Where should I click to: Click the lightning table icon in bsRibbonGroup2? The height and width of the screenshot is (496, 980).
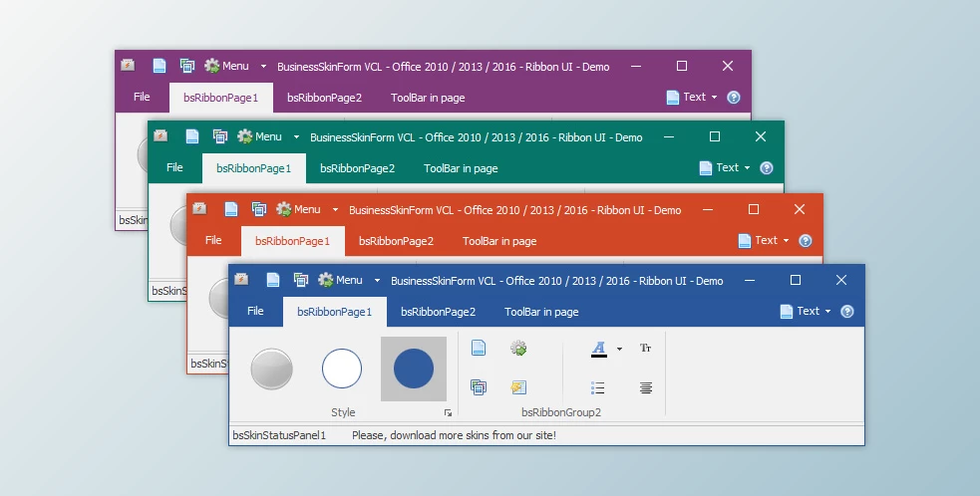click(x=518, y=387)
